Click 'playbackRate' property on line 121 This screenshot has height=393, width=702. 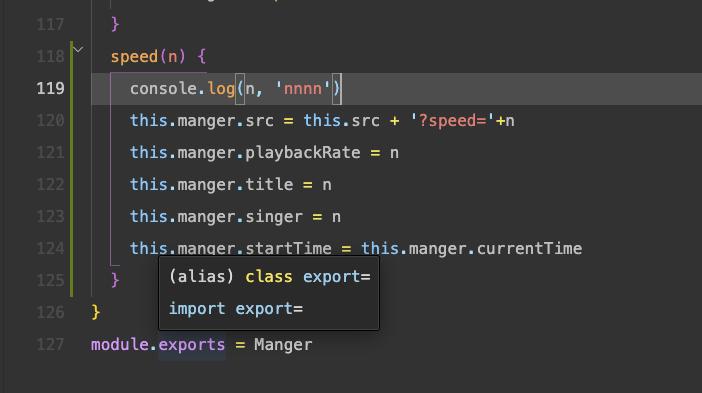coord(303,153)
